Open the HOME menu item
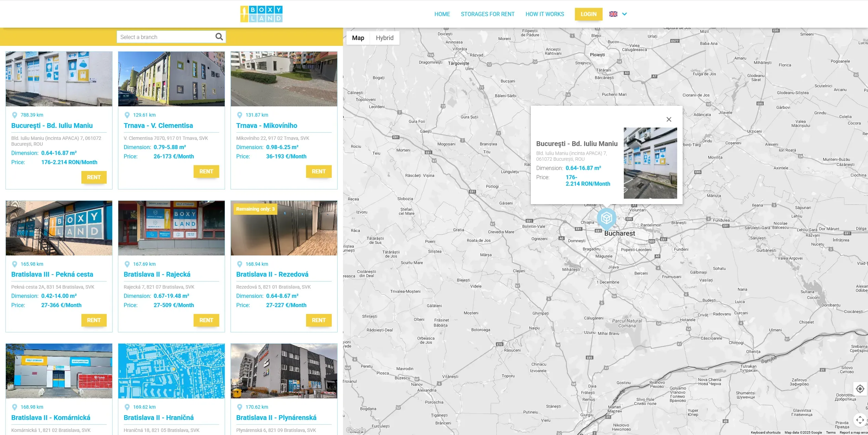This screenshot has width=868, height=435. coord(442,14)
